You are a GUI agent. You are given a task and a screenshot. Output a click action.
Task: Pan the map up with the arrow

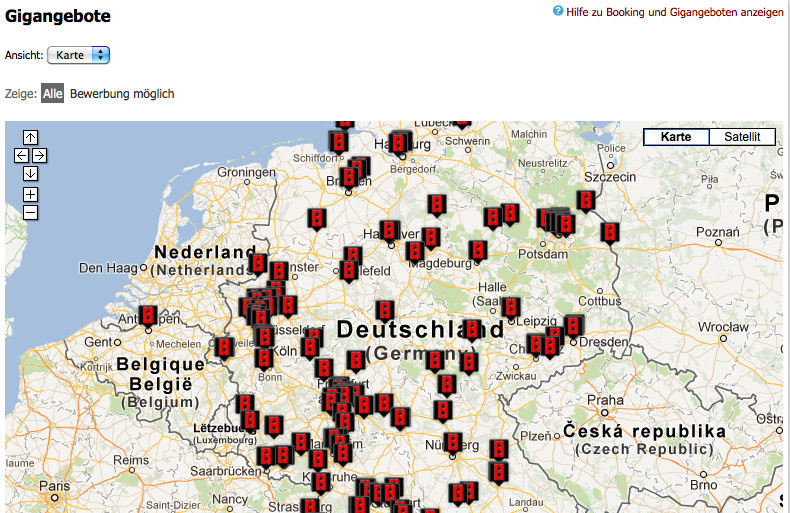tap(30, 138)
